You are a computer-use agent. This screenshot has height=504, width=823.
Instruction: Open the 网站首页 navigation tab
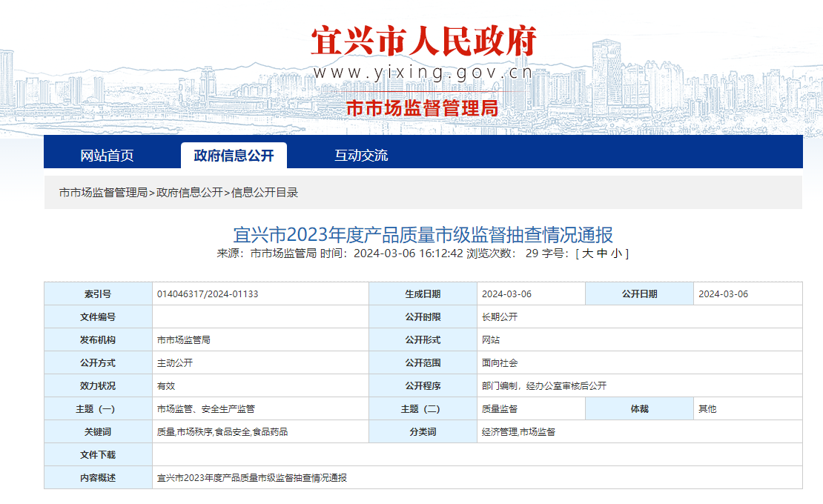pyautogui.click(x=107, y=156)
